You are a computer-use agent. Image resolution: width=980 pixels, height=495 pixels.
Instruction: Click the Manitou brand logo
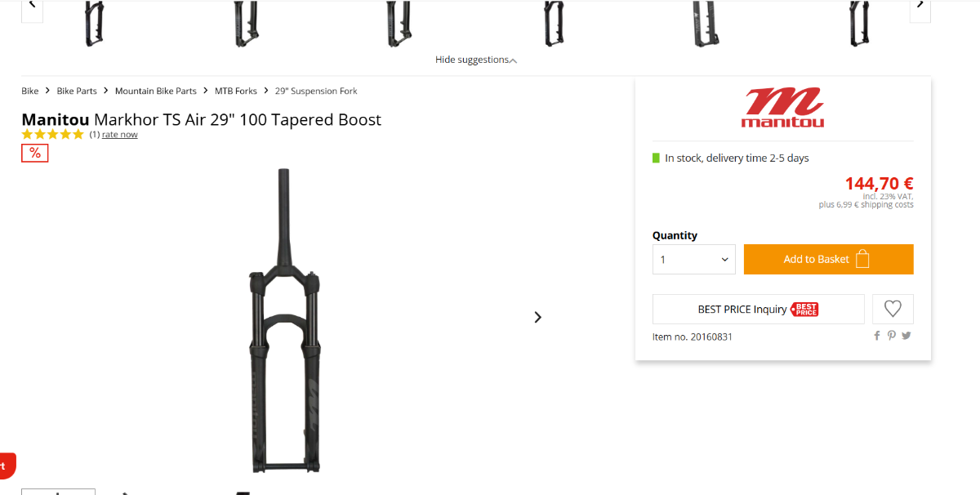(782, 108)
